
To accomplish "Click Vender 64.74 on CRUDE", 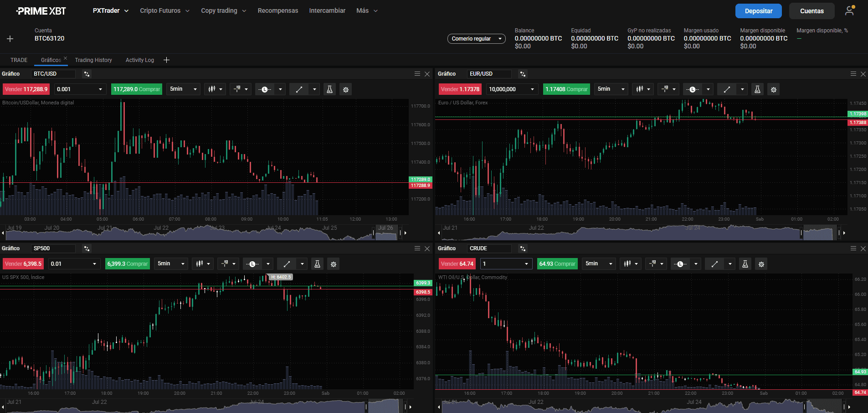I will coord(457,264).
